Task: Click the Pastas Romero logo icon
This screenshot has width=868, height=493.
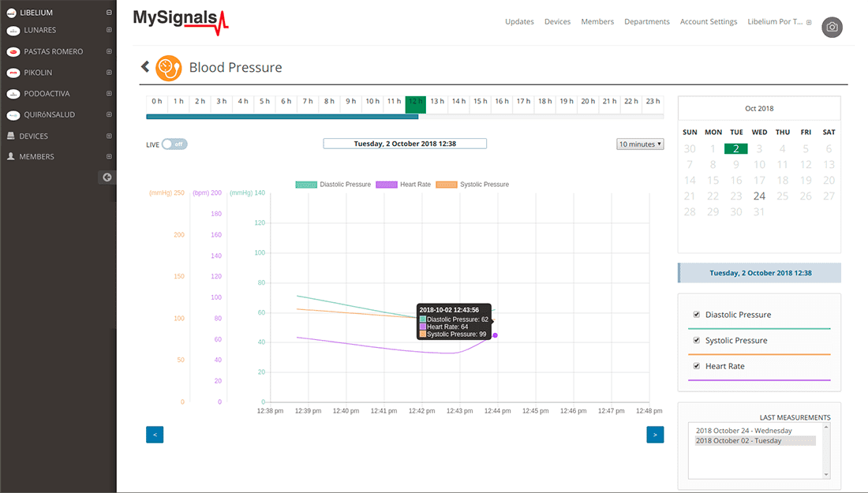Action: (13, 52)
